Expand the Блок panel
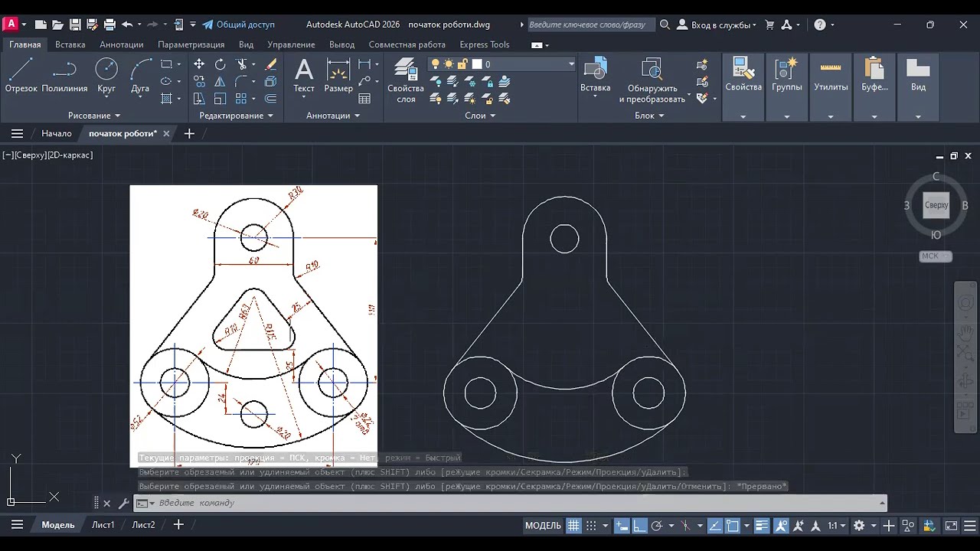The height and width of the screenshot is (551, 980). click(x=649, y=116)
